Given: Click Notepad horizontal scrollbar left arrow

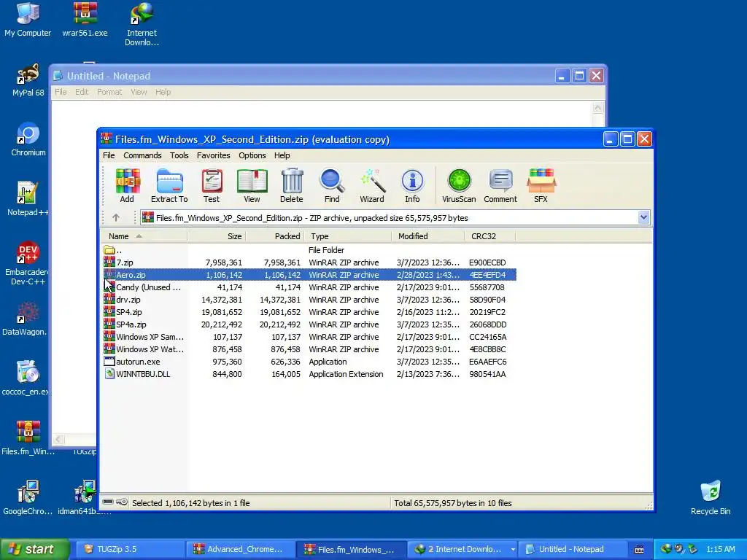Looking at the screenshot, I should (x=58, y=439).
